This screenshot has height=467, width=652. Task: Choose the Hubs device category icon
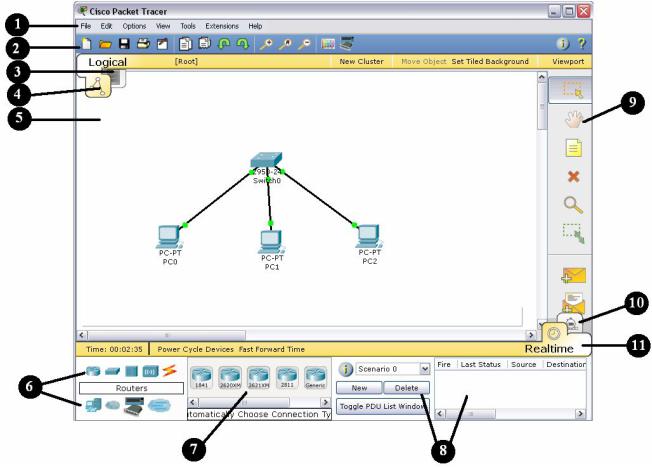131,371
